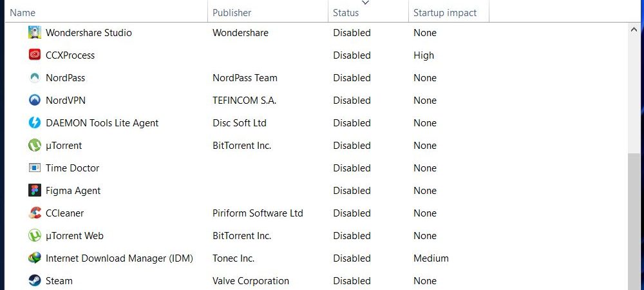Select the Wondershare Studio app icon

(35, 32)
